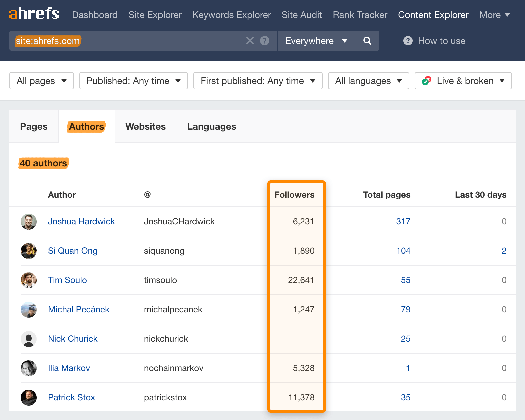Run search with the magnifier button
Screen dimensions: 525x420
point(367,41)
